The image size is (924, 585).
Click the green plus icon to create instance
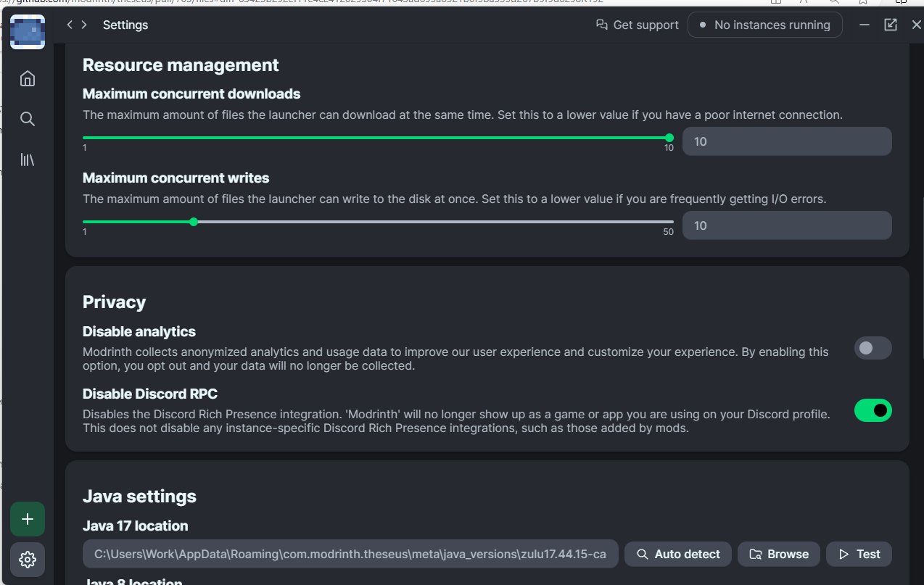pos(27,519)
